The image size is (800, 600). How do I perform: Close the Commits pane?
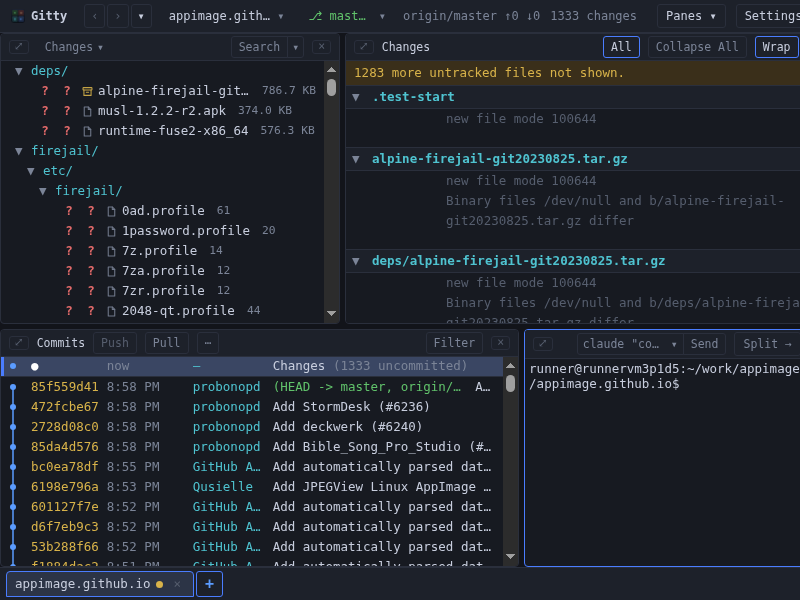coord(501,343)
